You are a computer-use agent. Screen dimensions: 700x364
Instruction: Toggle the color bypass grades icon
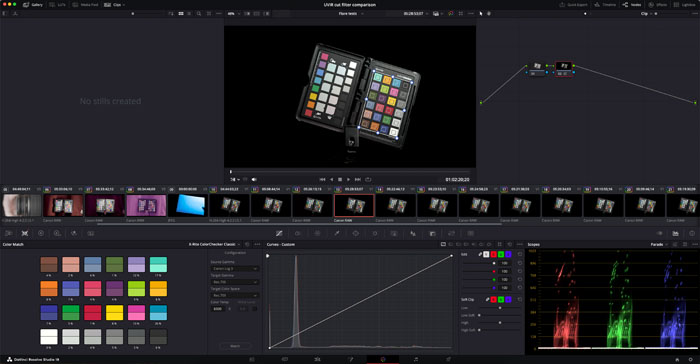pos(450,13)
